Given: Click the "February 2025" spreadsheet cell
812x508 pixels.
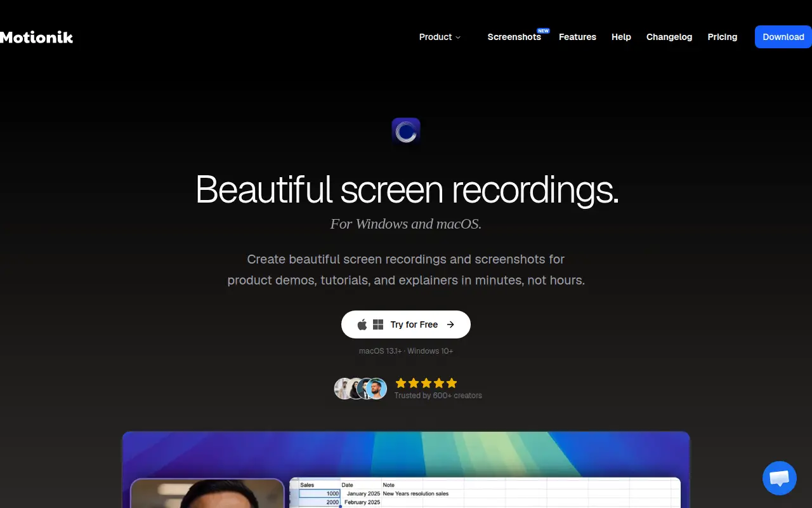Looking at the screenshot, I should pos(362,502).
